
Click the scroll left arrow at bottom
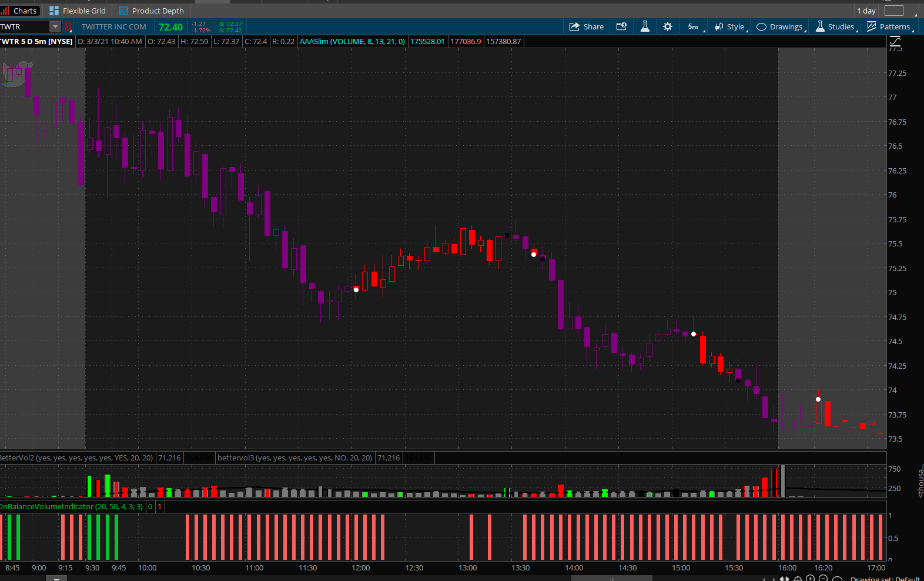pos(764,579)
